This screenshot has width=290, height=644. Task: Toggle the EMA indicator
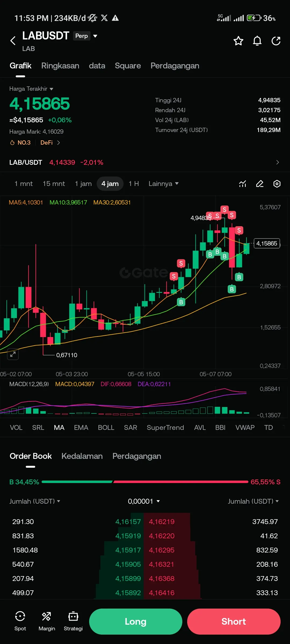(x=81, y=427)
